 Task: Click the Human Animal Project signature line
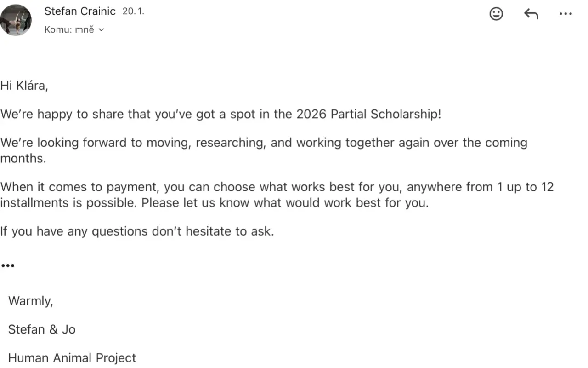(x=72, y=358)
